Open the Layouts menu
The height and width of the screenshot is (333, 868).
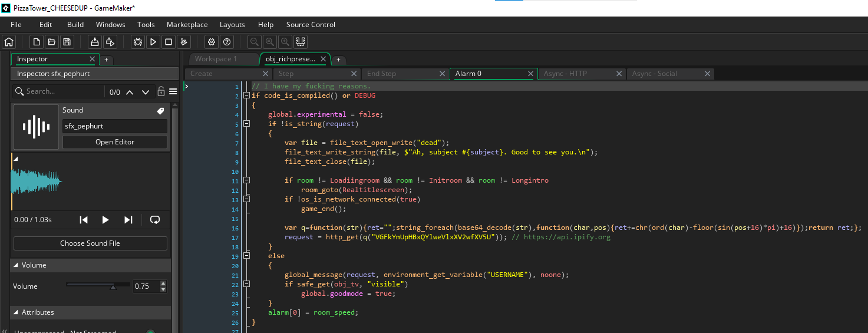(232, 25)
